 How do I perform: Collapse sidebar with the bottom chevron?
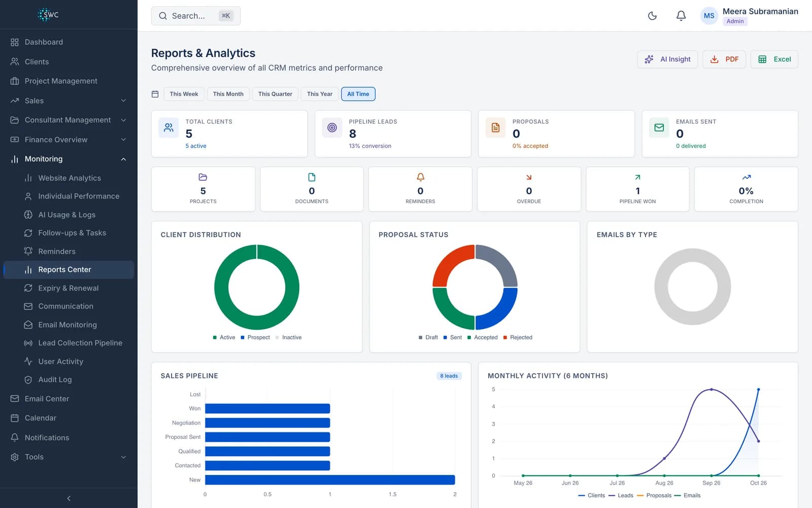pos(69,498)
